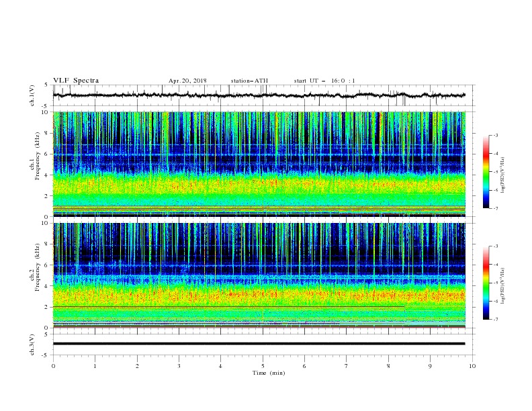This screenshot has height=411, width=532.
Task: Click the time-axis tick label "7"
Action: 347,366
